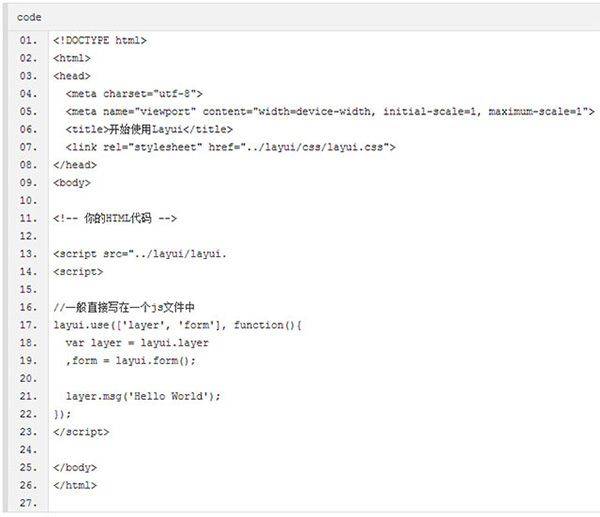Image resolution: width=600 pixels, height=517 pixels.
Task: Click line number 02 in the gutter
Action: pos(27,58)
